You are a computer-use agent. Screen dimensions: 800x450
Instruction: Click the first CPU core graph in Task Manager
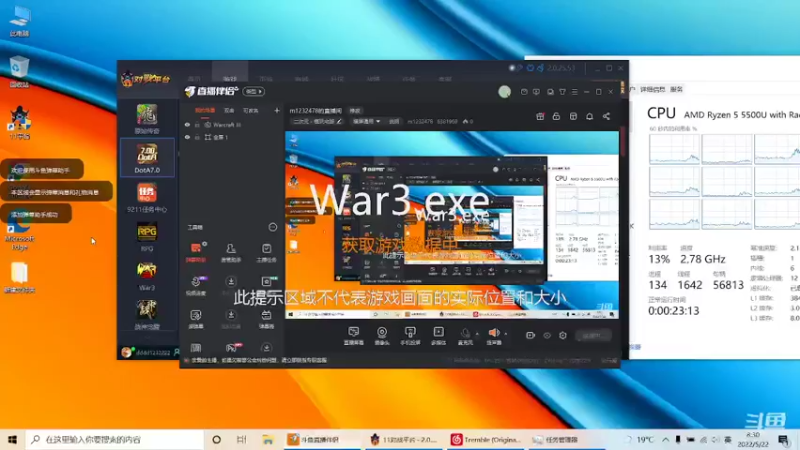pyautogui.click(x=674, y=149)
